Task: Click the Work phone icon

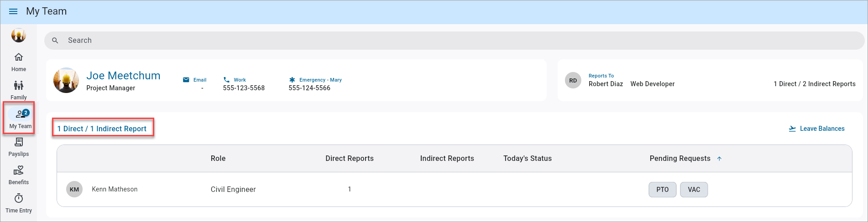Action: coord(226,80)
